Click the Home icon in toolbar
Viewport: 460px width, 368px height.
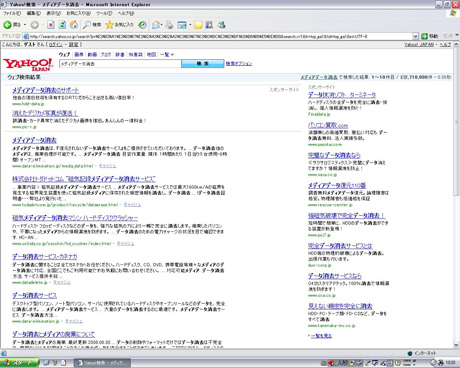click(74, 25)
